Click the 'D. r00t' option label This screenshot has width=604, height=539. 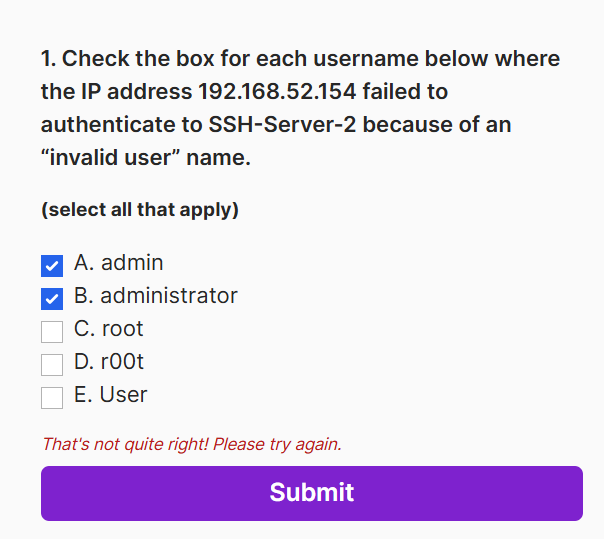pyautogui.click(x=109, y=362)
